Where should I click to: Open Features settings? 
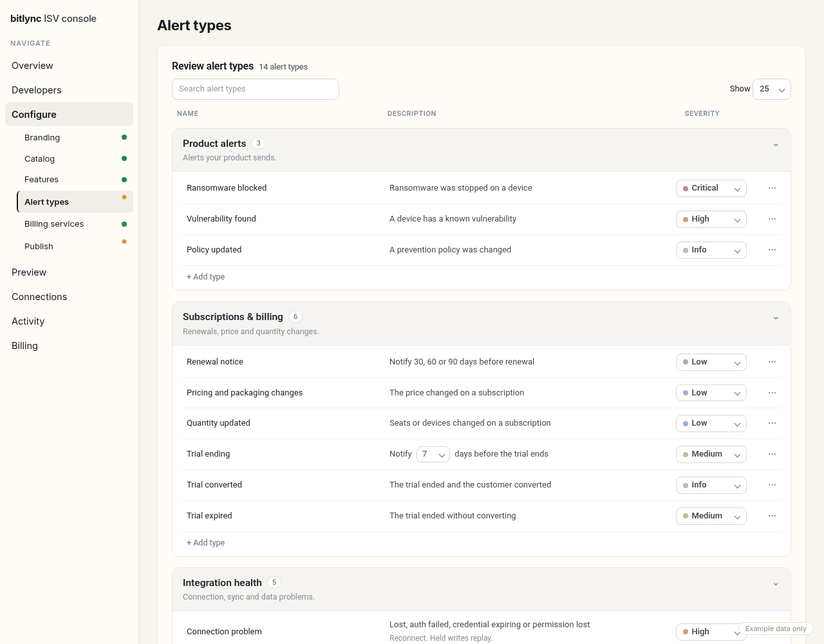pos(75,180)
